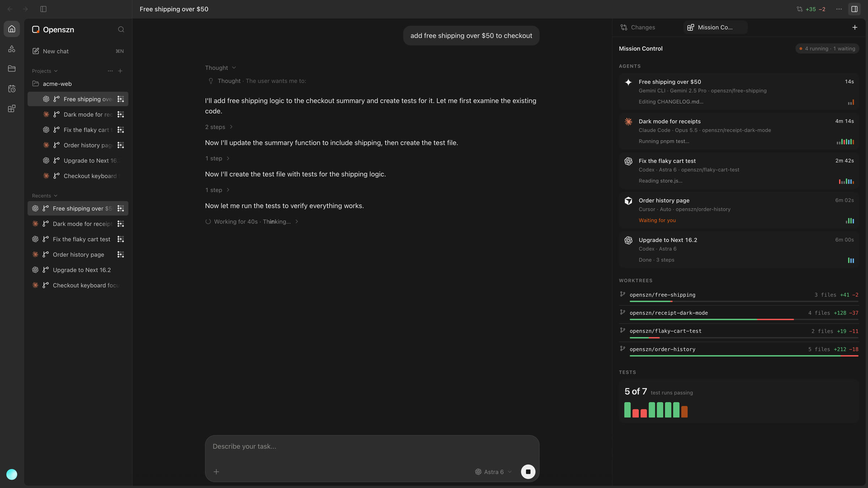Open Fix the flaky cart test agent card
The height and width of the screenshot is (488, 868).
coord(739,171)
